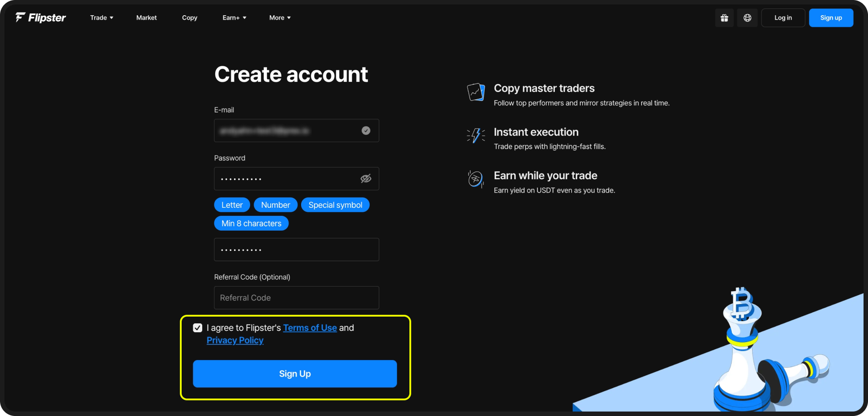Click the Sign up button in header
The image size is (868, 416).
pyautogui.click(x=831, y=18)
